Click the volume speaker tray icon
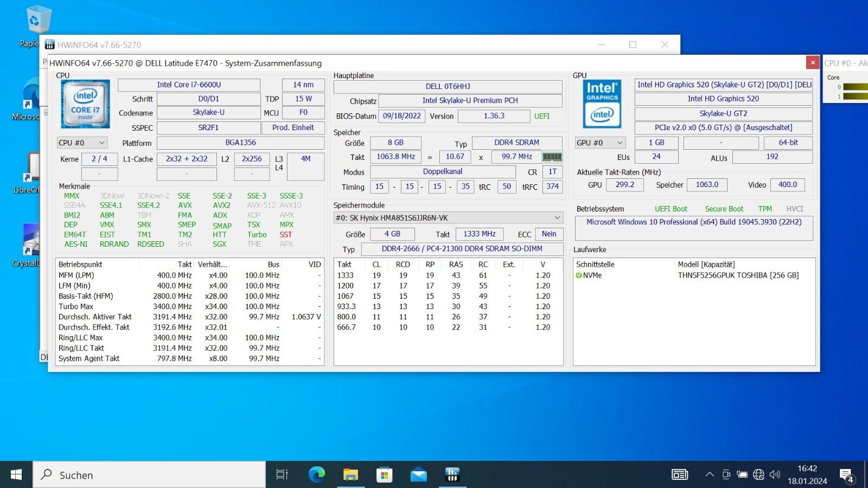The width and height of the screenshot is (868, 488). tap(775, 474)
